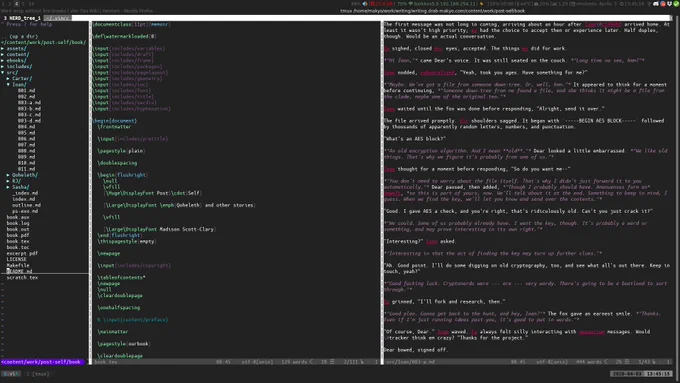This screenshot has width=680, height=383.
Task: Switch to workspace 1 in the top bar
Action: (x=3, y=4)
